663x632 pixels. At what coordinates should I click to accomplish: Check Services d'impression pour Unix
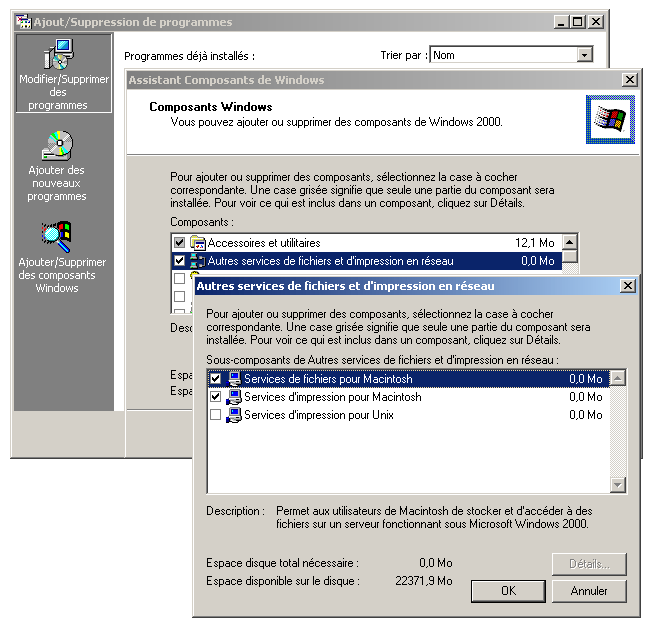tap(216, 415)
